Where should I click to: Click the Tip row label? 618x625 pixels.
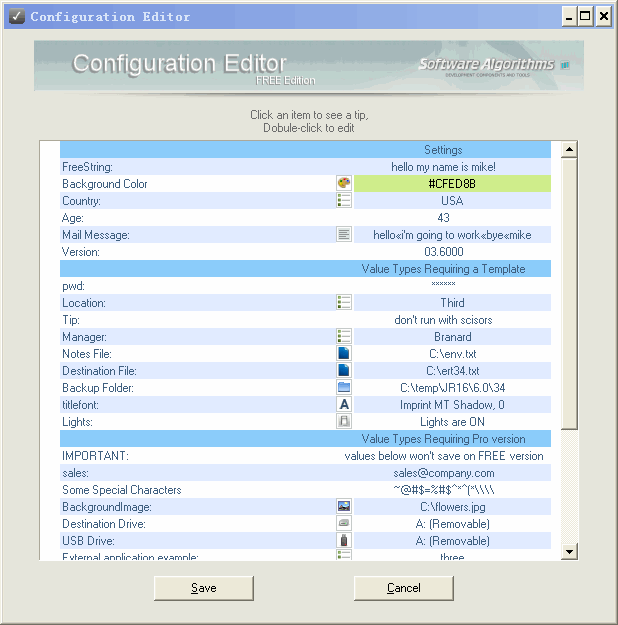(71, 320)
